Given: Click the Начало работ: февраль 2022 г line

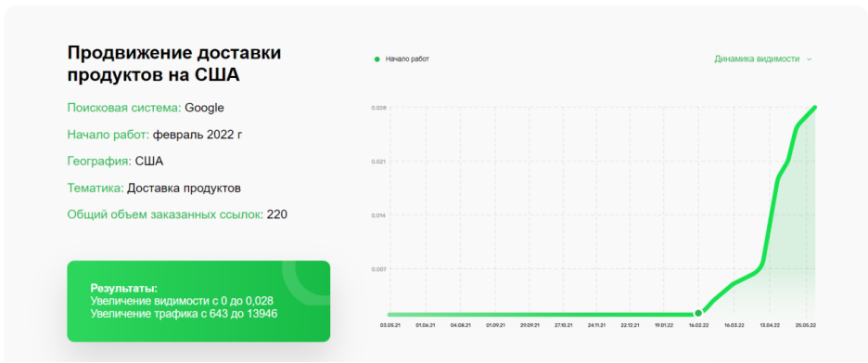Looking at the screenshot, I should pyautogui.click(x=155, y=135).
